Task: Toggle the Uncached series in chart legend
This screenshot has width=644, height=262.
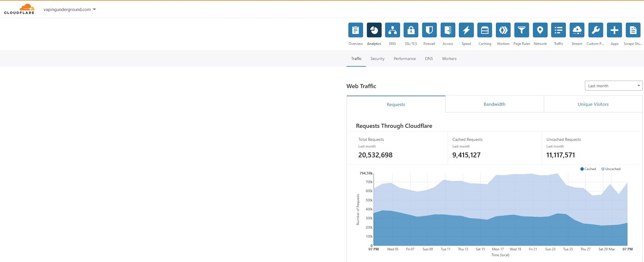Action: pyautogui.click(x=611, y=169)
